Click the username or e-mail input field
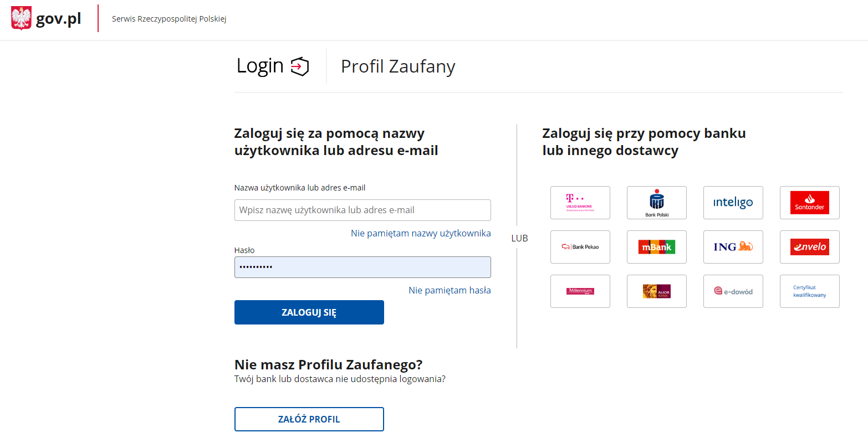Image resolution: width=868 pixels, height=448 pixels. (362, 210)
